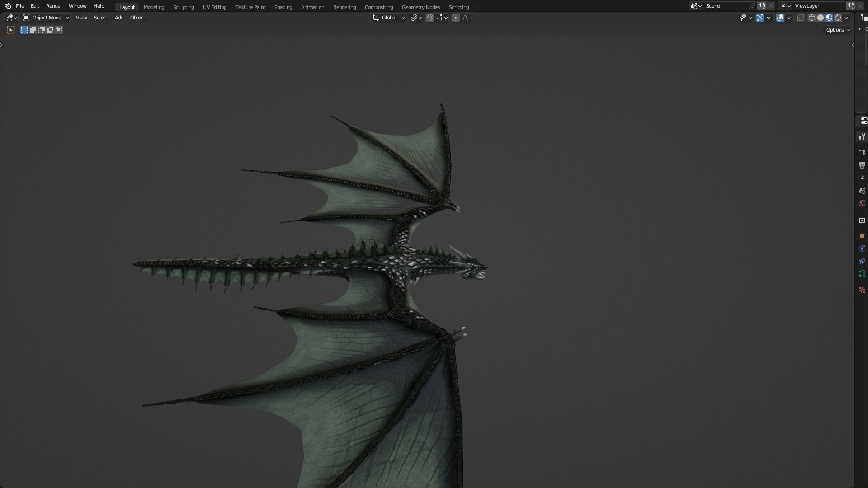Choose the Invert Selection mode

pyautogui.click(x=50, y=30)
